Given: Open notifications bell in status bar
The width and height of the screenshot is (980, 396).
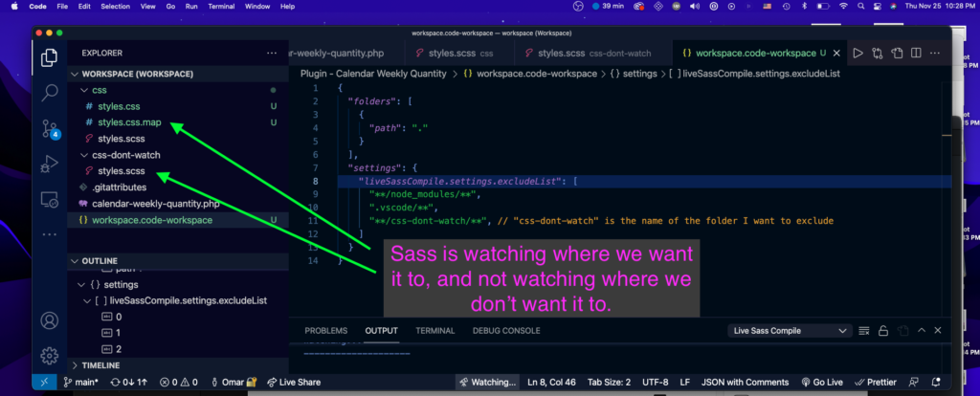Looking at the screenshot, I should pyautogui.click(x=936, y=383).
